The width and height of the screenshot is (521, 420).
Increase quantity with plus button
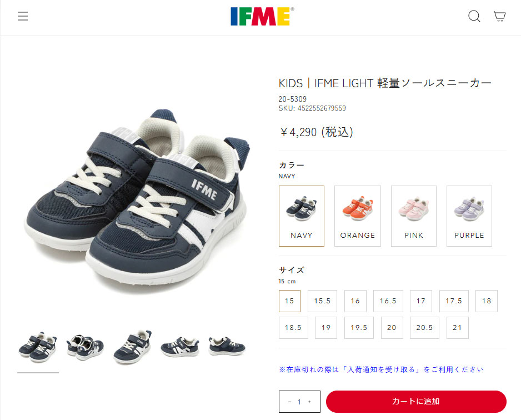[310, 402]
